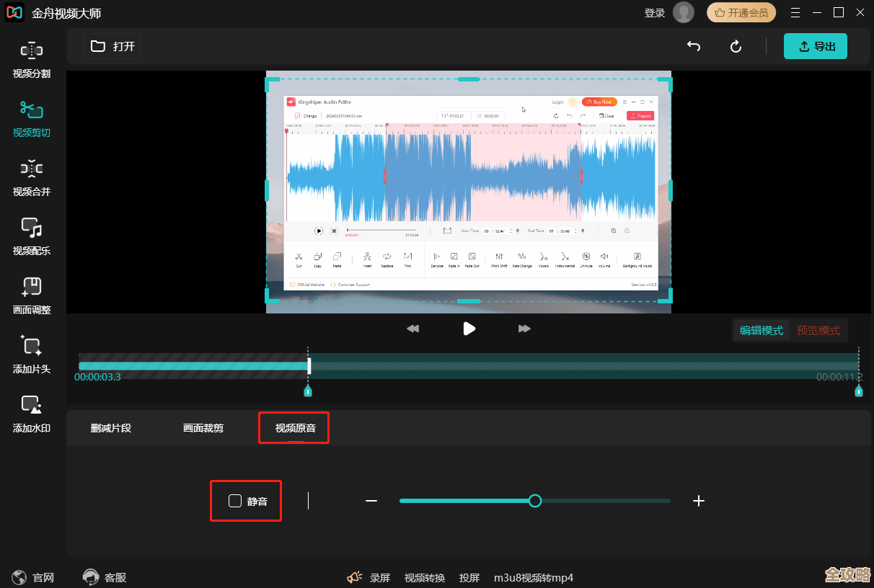Open the 视频配乐 background music tool
The width and height of the screenshot is (874, 588).
(x=32, y=236)
